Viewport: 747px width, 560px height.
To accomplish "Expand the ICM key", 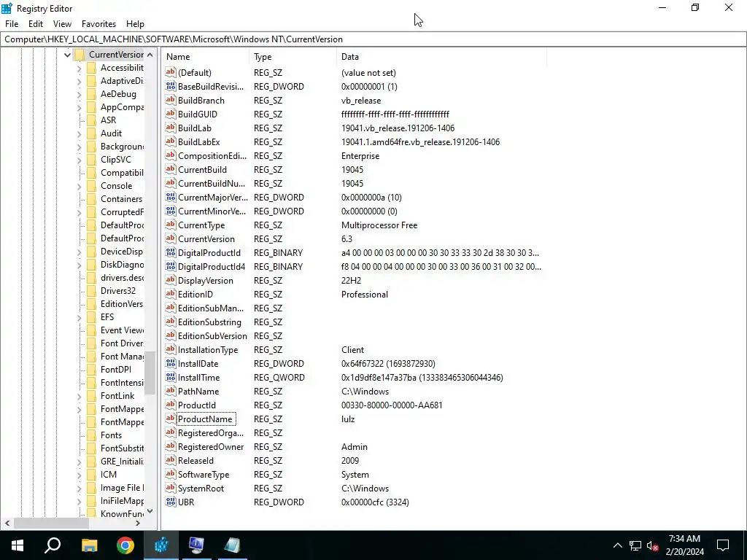I will tap(79, 475).
